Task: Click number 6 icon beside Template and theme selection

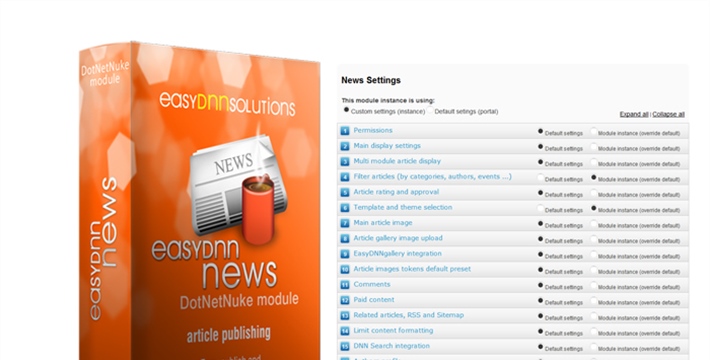Action: [345, 208]
